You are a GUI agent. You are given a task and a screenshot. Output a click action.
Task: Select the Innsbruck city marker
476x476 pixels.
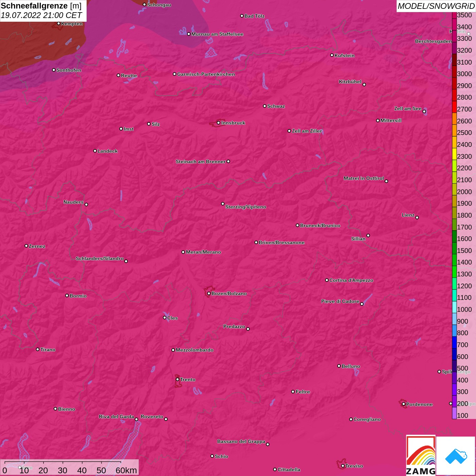(x=218, y=123)
